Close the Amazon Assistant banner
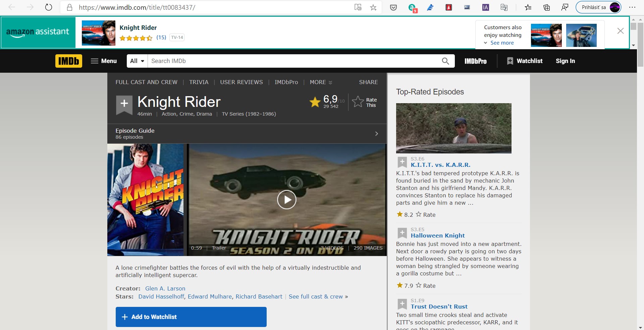Viewport: 644px width, 330px height. (x=621, y=31)
